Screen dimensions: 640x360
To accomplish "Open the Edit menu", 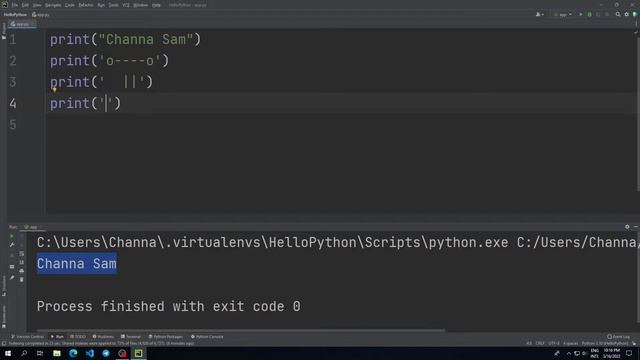I will [x=25, y=5].
